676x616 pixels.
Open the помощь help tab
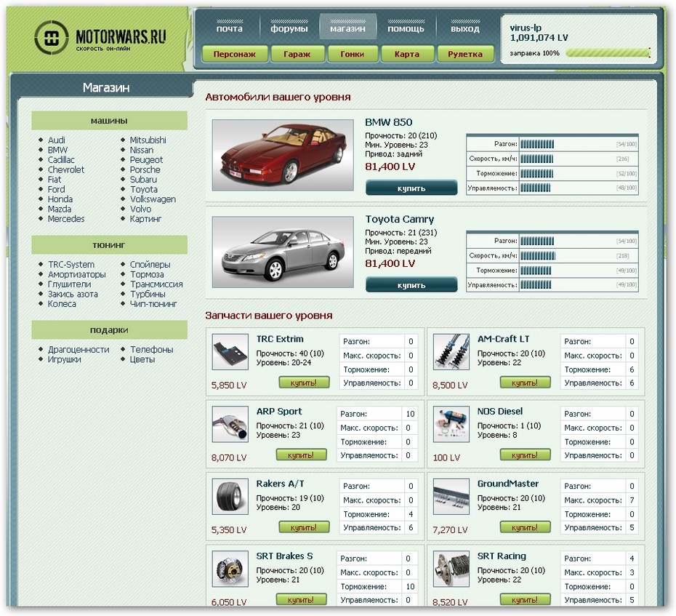[406, 27]
